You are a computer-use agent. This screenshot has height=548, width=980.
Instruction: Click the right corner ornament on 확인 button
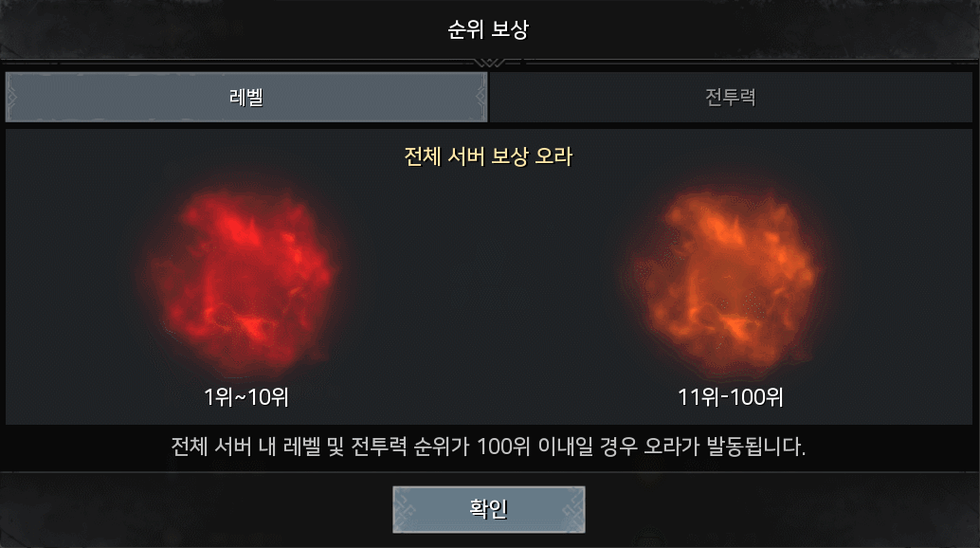pyautogui.click(x=572, y=510)
